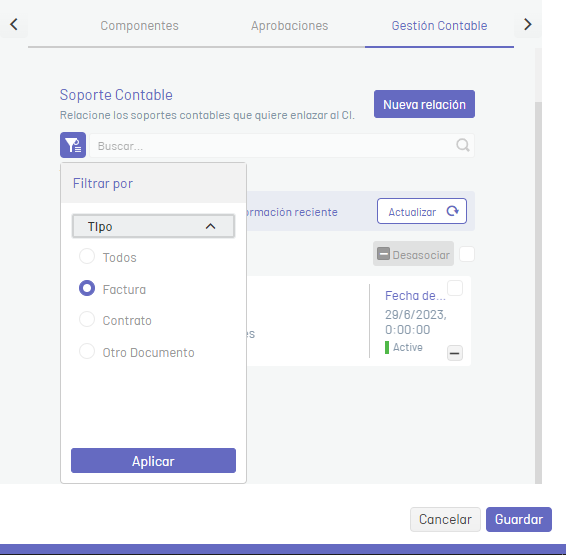Open the Tipo filter dropdown

pyautogui.click(x=153, y=226)
